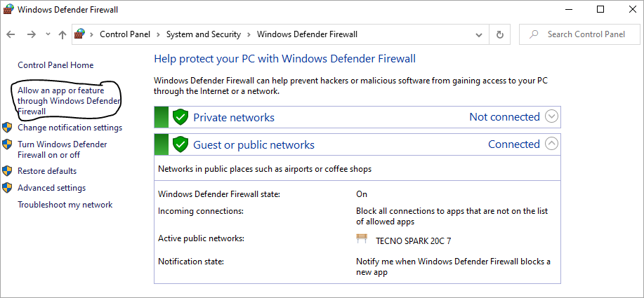Click the title bar firewall app icon
This screenshot has height=298, width=644.
(8, 9)
